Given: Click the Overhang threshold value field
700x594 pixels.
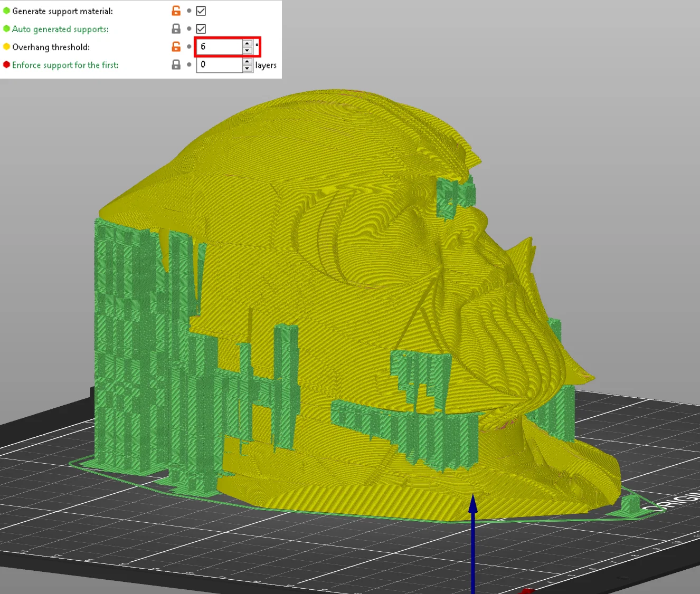Looking at the screenshot, I should click(x=220, y=46).
